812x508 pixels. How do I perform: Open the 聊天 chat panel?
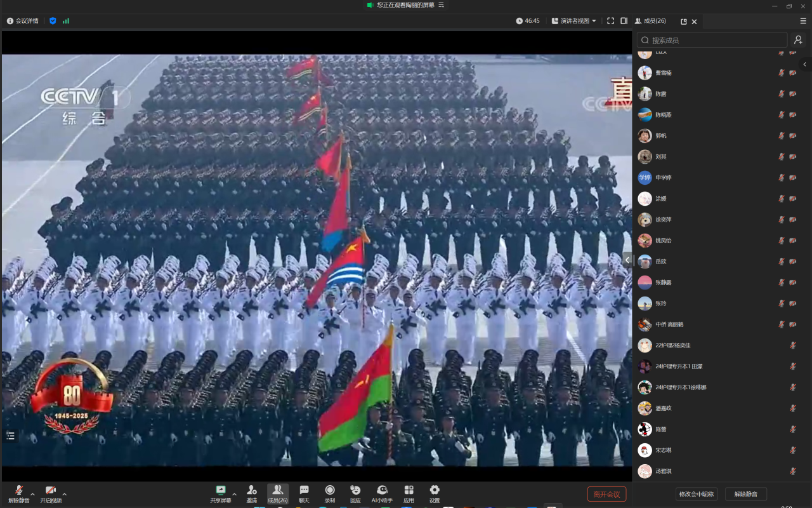point(304,493)
